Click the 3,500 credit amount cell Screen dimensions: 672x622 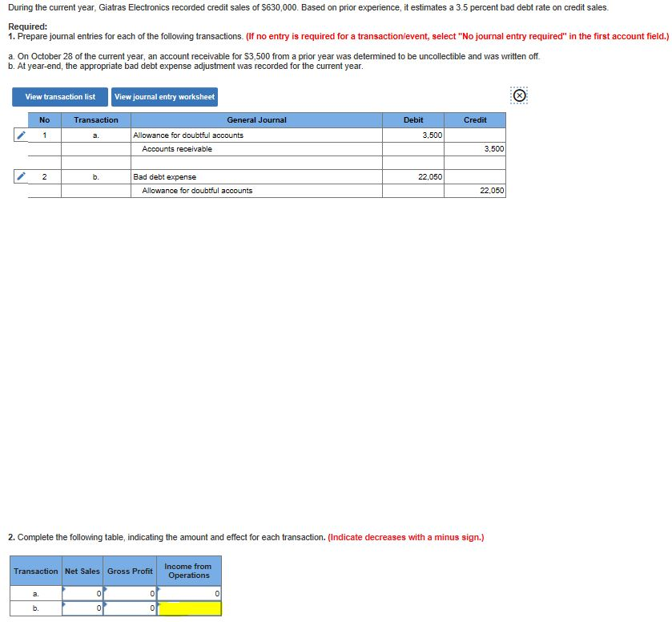tap(475, 149)
